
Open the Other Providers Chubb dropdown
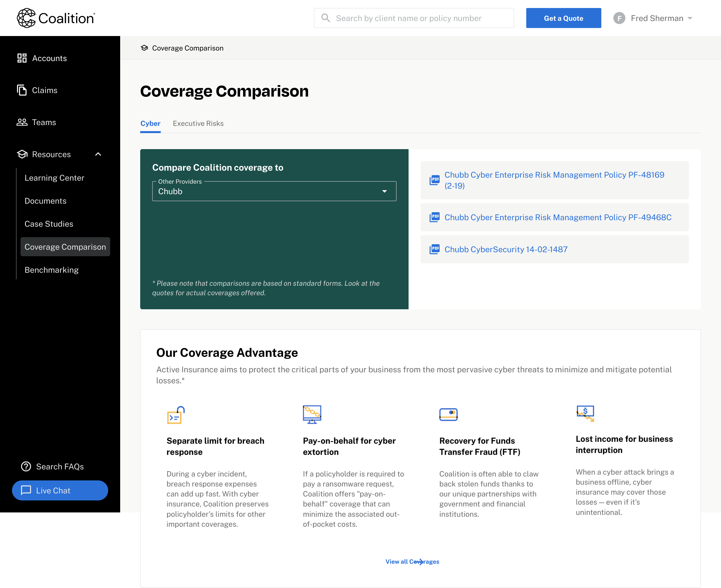[274, 191]
